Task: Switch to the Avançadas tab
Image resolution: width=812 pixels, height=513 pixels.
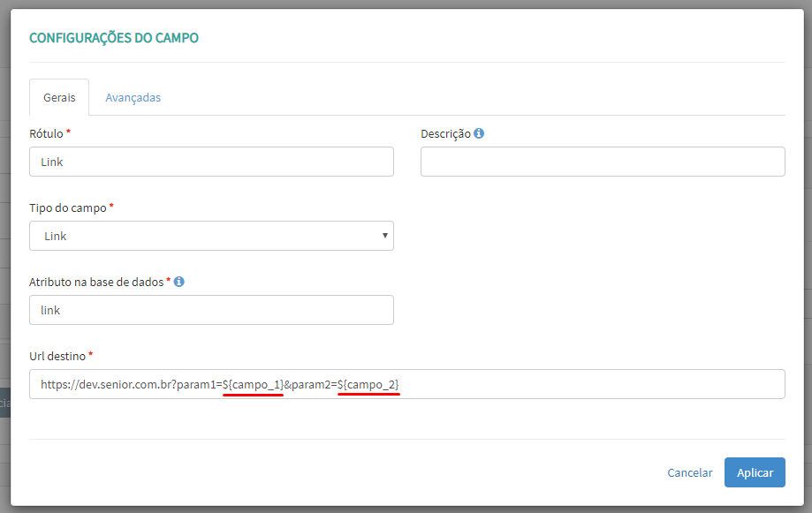Action: (x=133, y=97)
